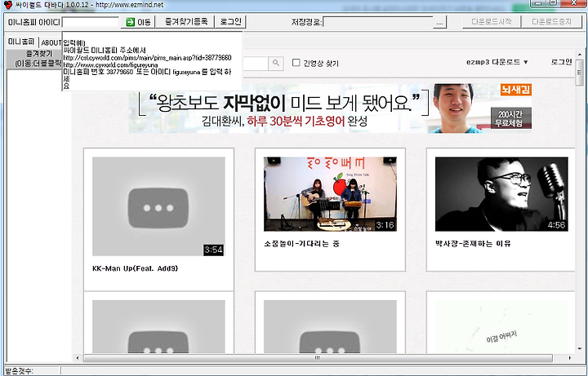Click the horizontal scrollbar thumb
Viewport: 588px width, 376px height.
317,358
